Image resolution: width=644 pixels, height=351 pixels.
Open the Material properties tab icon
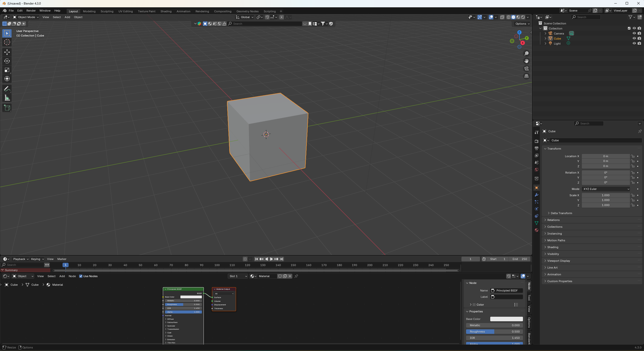537,230
